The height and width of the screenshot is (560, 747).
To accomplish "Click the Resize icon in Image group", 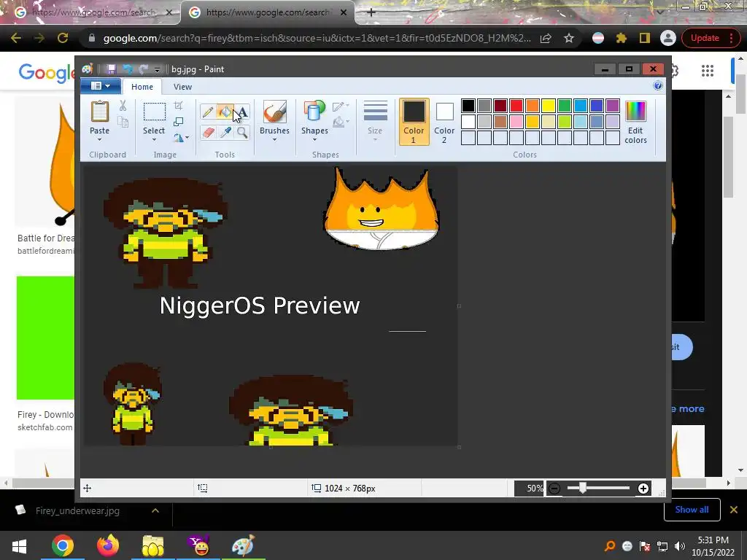I will click(178, 122).
